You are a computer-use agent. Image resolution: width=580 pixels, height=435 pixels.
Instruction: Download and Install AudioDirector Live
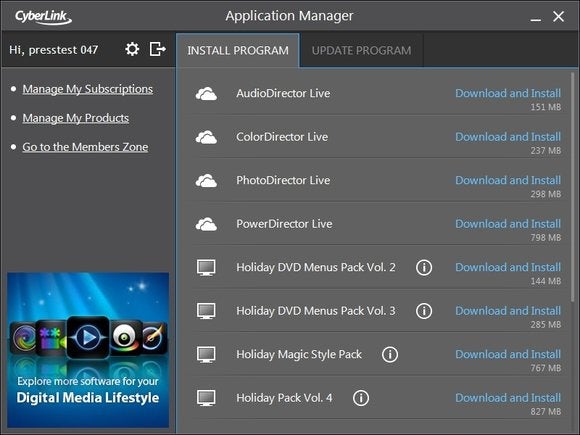click(x=508, y=93)
